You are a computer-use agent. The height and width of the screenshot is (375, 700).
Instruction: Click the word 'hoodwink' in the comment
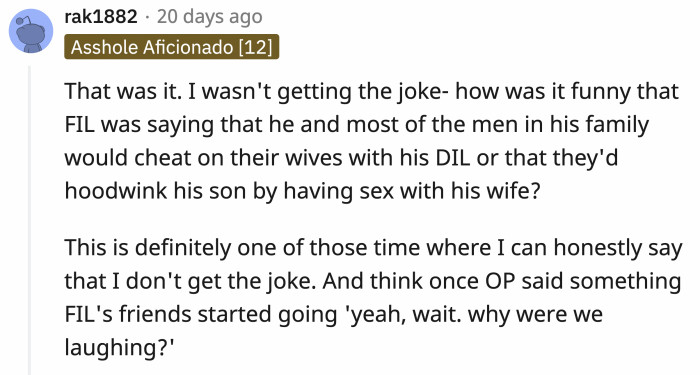[x=116, y=191]
